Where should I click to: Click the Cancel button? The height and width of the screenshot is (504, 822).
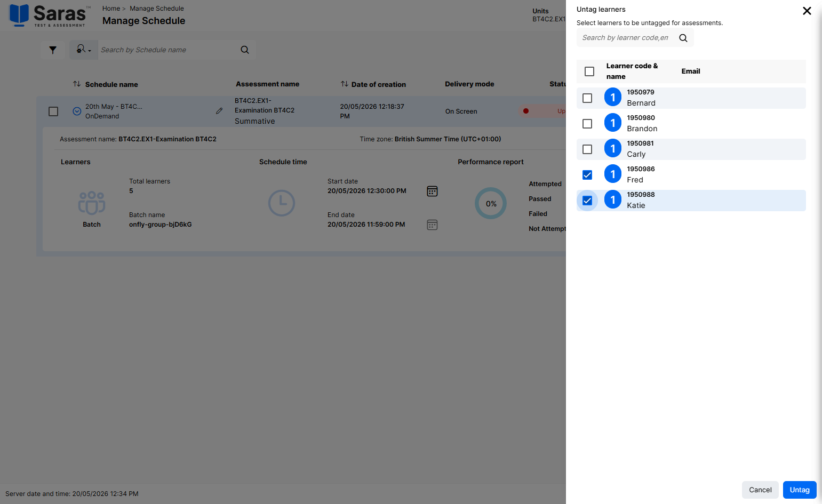(760, 490)
